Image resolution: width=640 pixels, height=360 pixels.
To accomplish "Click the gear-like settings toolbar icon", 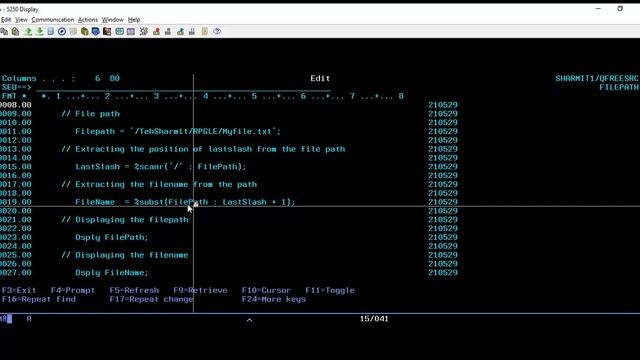I will [144, 31].
